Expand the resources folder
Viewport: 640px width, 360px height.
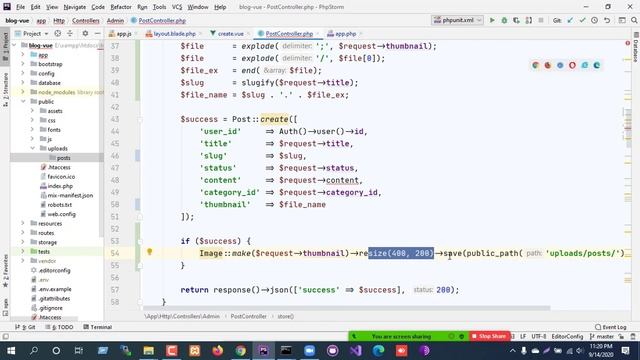coord(23,223)
